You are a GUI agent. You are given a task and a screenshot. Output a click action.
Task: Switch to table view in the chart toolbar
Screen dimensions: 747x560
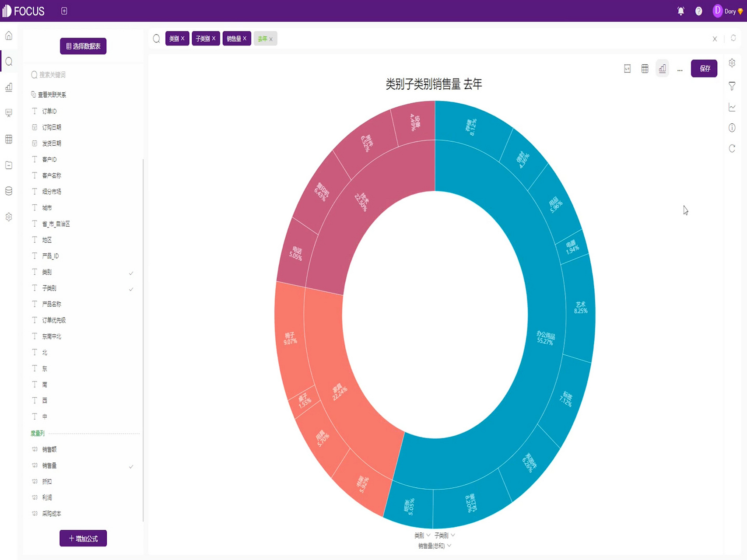coord(644,68)
